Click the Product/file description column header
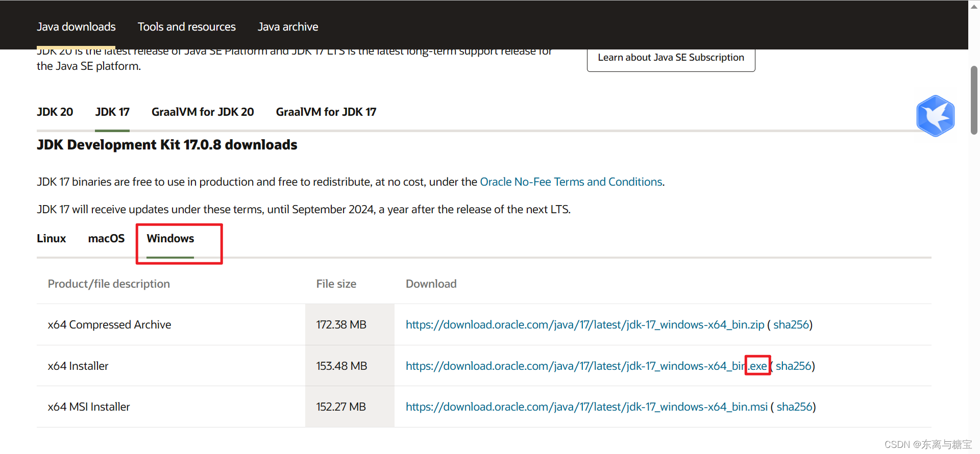This screenshot has width=980, height=454. pyautogui.click(x=109, y=284)
